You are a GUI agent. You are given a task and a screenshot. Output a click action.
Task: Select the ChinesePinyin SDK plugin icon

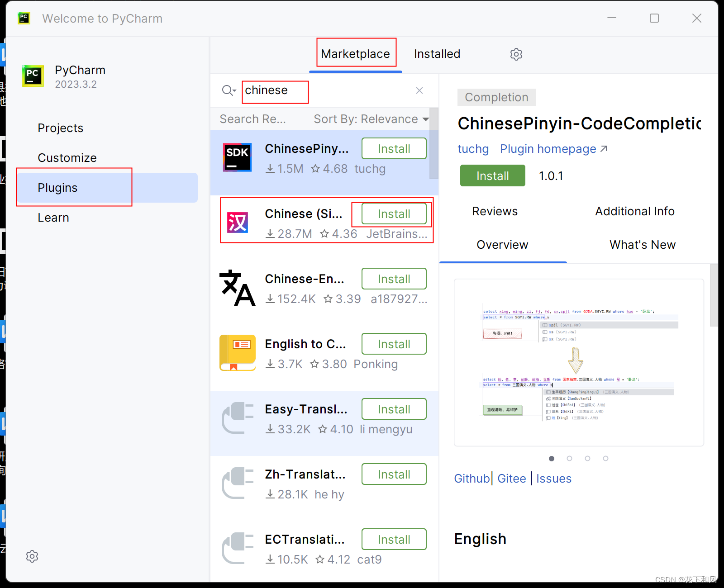(237, 157)
